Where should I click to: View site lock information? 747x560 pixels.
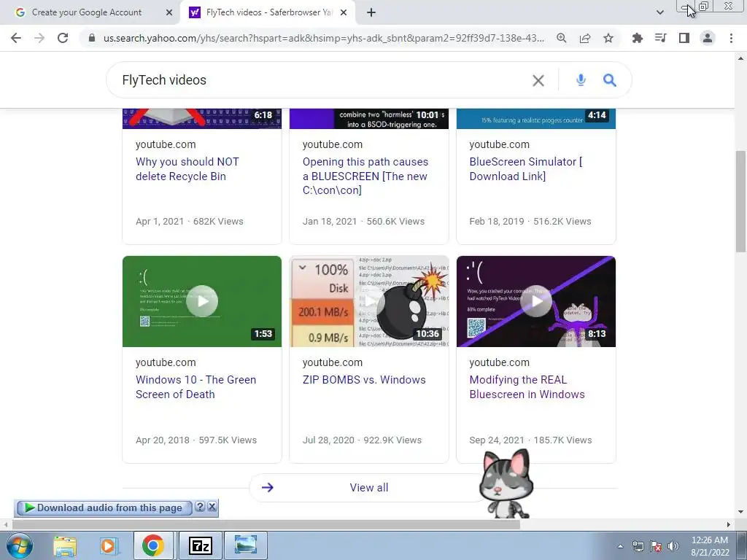pyautogui.click(x=92, y=38)
